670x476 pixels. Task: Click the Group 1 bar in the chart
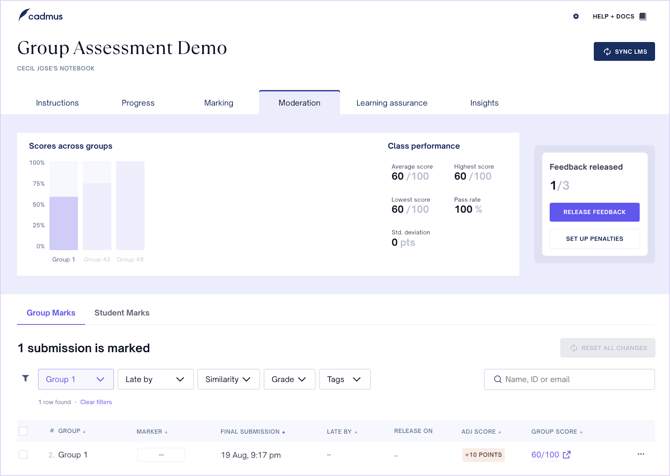tap(64, 222)
